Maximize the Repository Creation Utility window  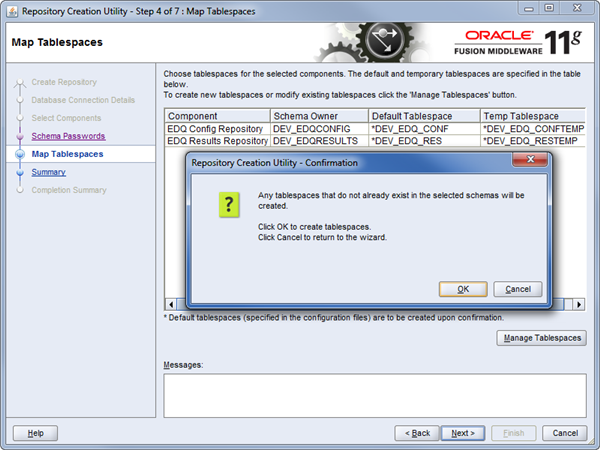click(549, 8)
